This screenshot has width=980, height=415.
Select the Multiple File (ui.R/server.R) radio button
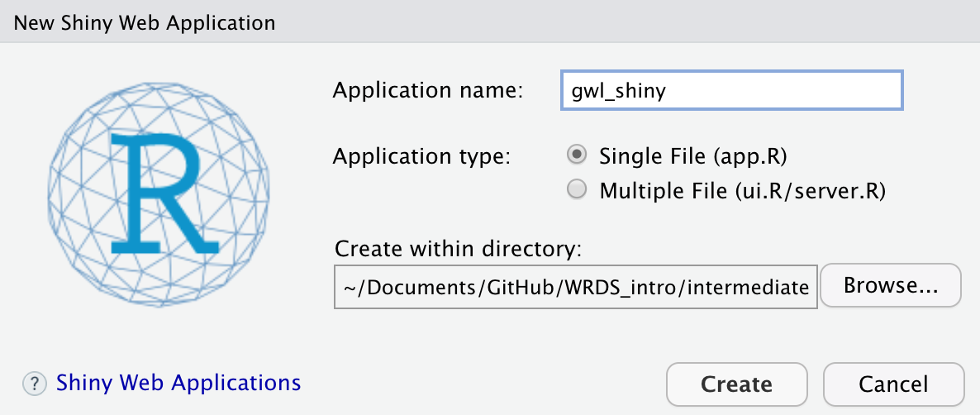coord(577,191)
